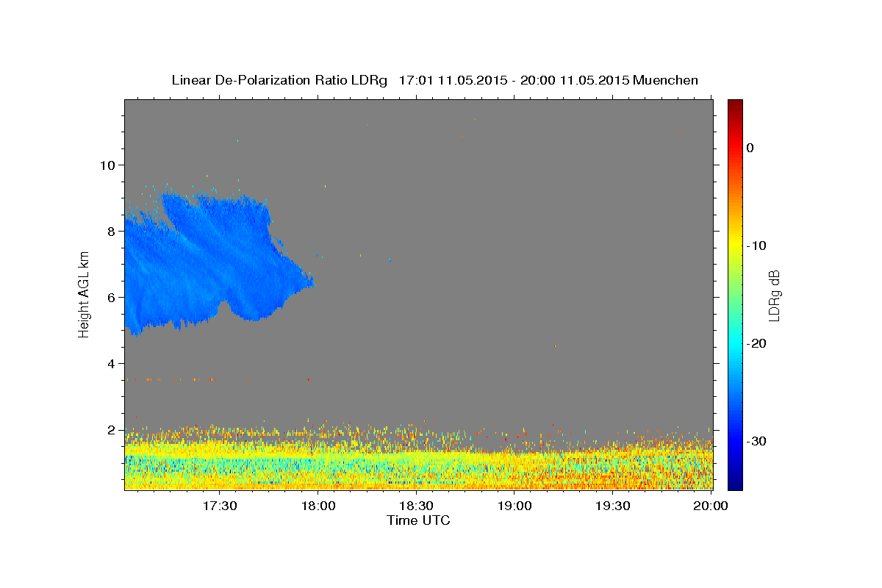Click the height axis label 8
The image size is (882, 588).
pyautogui.click(x=110, y=231)
